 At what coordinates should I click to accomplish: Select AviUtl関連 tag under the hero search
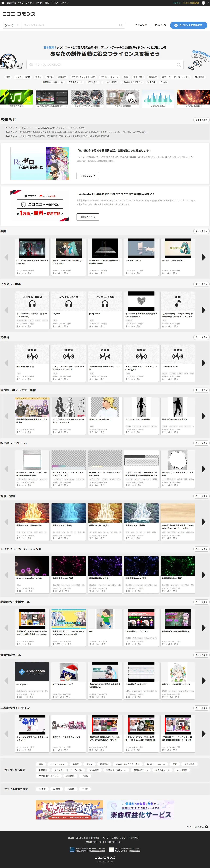(x=112, y=82)
